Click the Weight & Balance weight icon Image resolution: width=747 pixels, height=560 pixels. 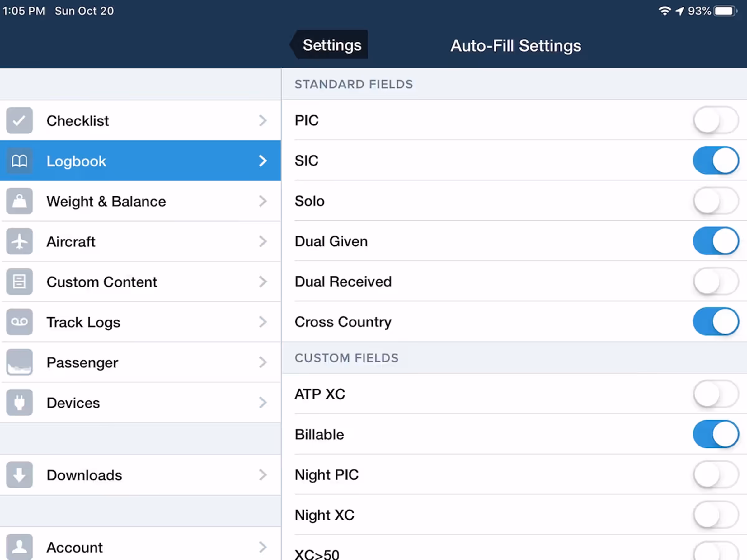pyautogui.click(x=19, y=201)
